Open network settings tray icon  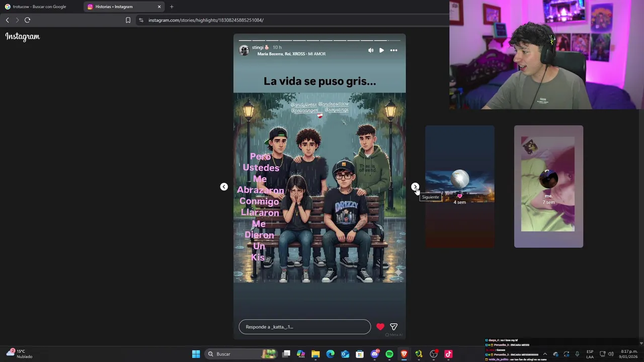(602, 354)
